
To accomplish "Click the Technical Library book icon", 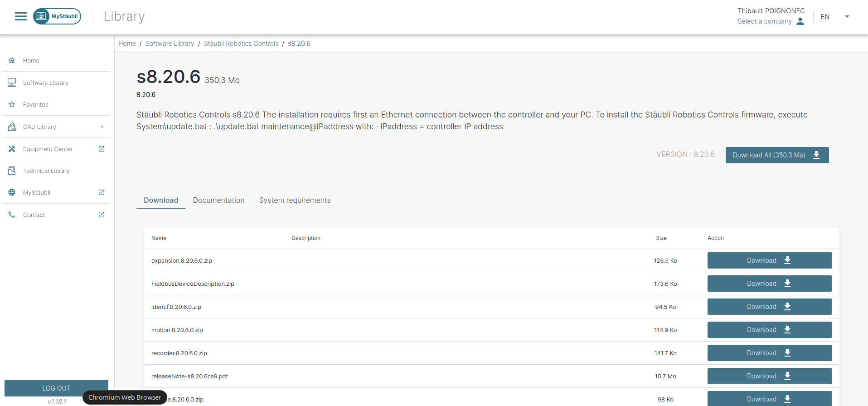I will (x=12, y=171).
